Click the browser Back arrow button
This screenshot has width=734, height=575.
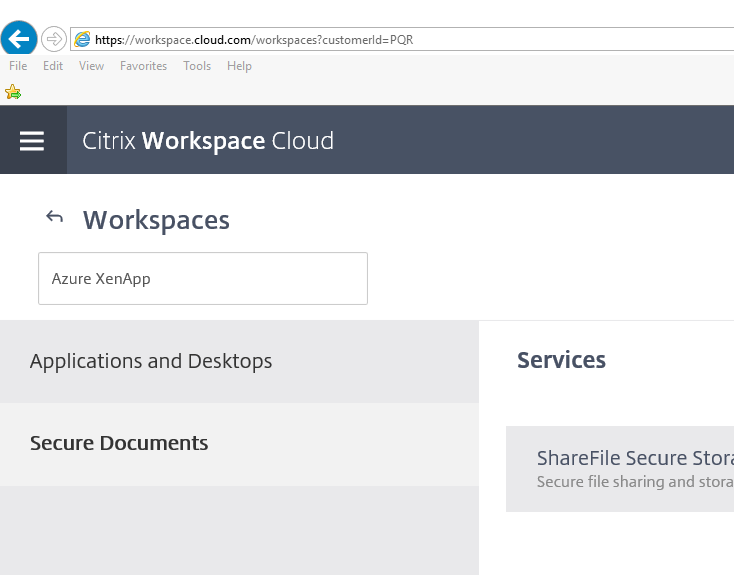19,39
